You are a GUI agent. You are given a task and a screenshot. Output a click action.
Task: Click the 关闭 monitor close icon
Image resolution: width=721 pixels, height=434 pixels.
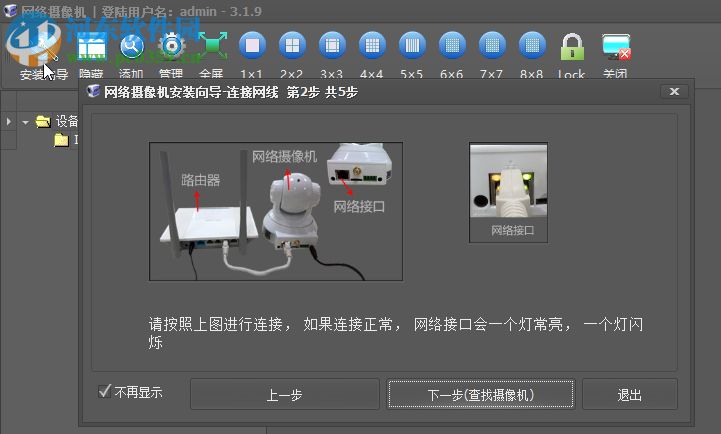616,47
